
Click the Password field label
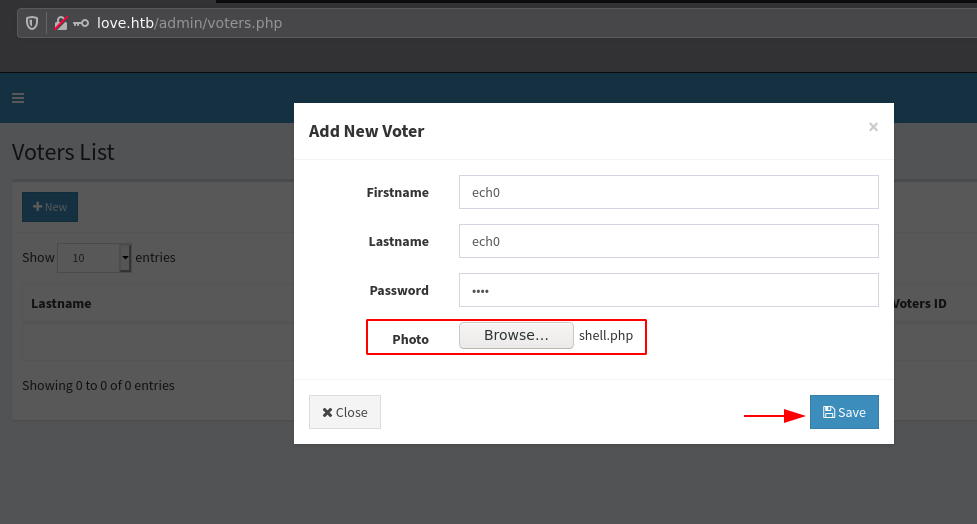pyautogui.click(x=399, y=290)
